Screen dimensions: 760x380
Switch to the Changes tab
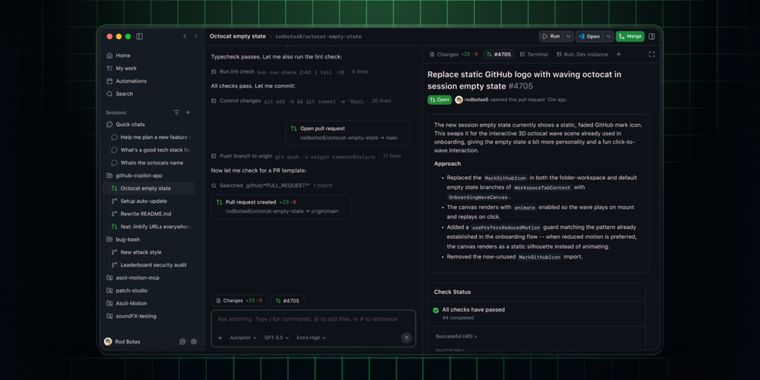coord(453,54)
